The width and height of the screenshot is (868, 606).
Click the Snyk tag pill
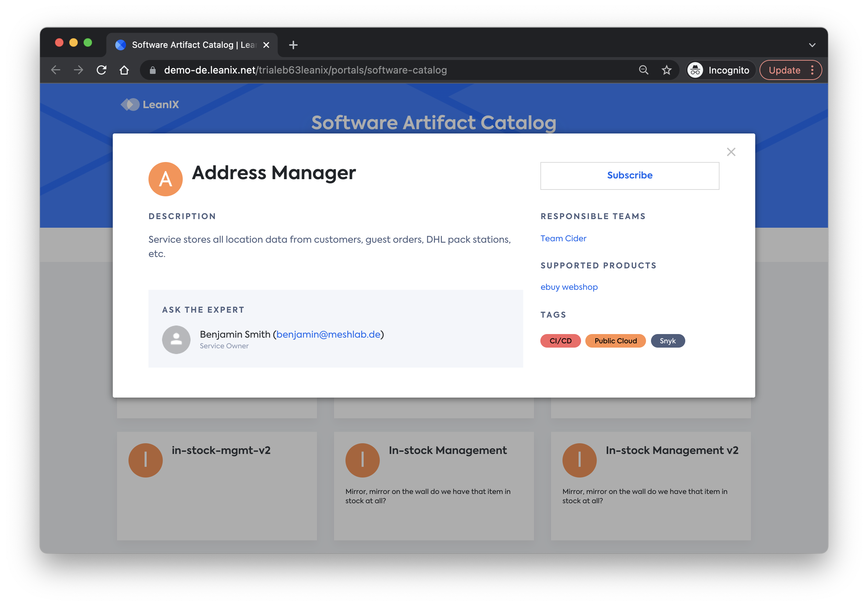(x=667, y=340)
